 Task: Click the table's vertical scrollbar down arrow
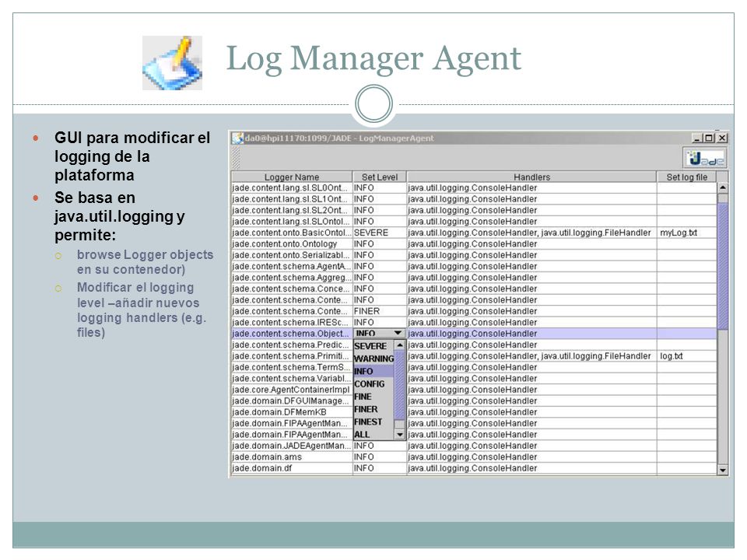[x=723, y=470]
